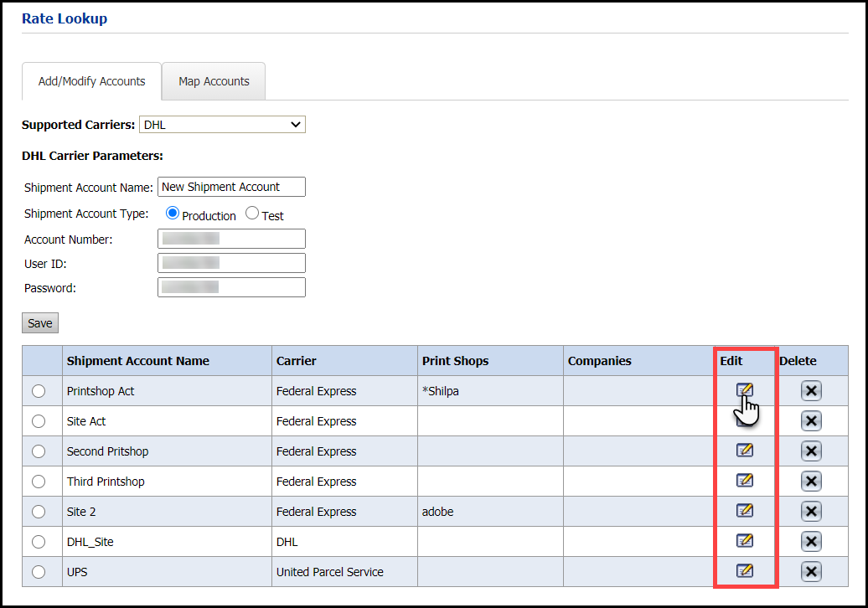Click edit icon for Second Pritshop
This screenshot has height=608, width=868.
point(744,451)
